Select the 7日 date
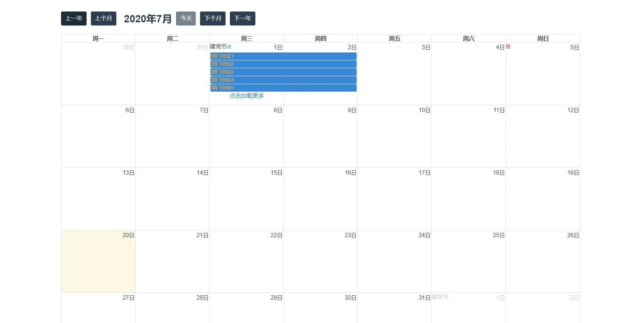Image resolution: width=644 pixels, height=323 pixels. (x=204, y=110)
